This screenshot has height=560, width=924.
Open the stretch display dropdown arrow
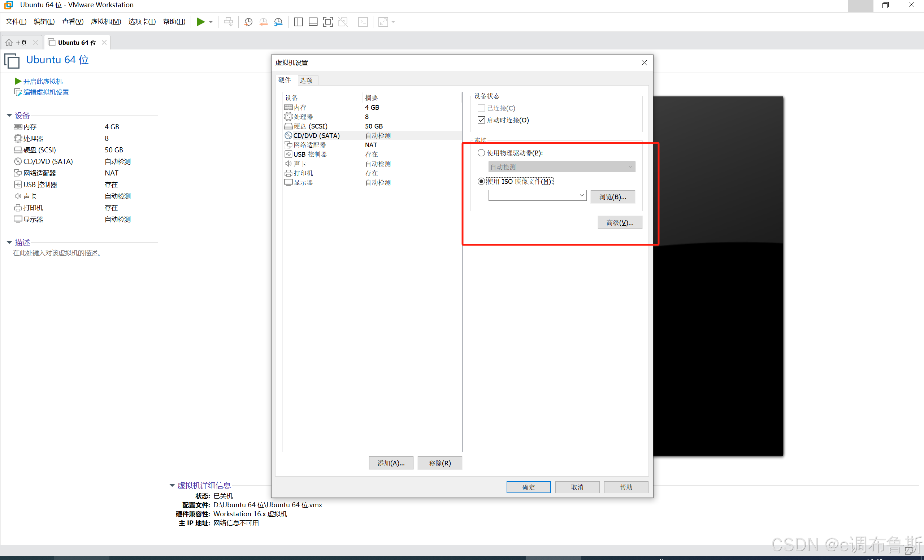tap(393, 22)
